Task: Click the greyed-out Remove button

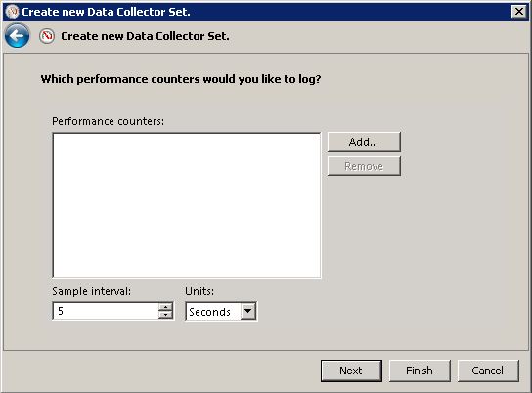Action: tap(364, 166)
